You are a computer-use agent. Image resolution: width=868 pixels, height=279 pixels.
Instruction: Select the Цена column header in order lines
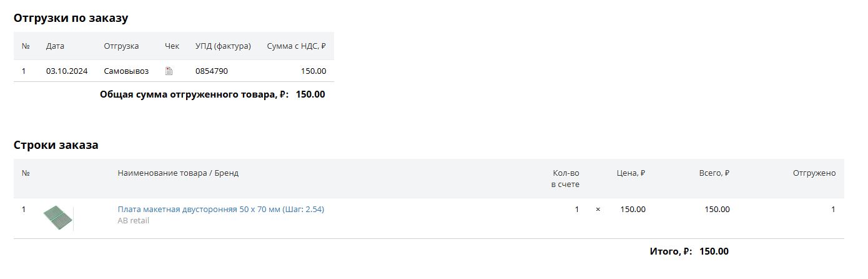(631, 173)
